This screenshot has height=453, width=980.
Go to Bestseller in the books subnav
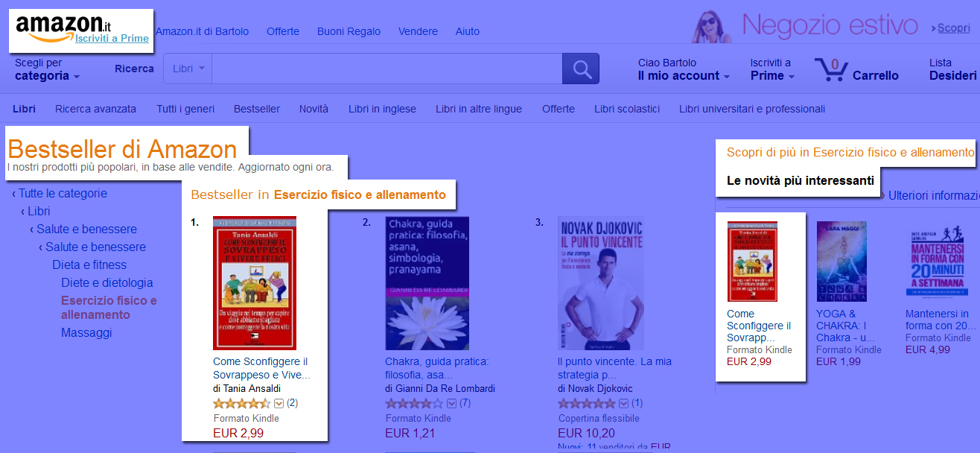point(257,109)
